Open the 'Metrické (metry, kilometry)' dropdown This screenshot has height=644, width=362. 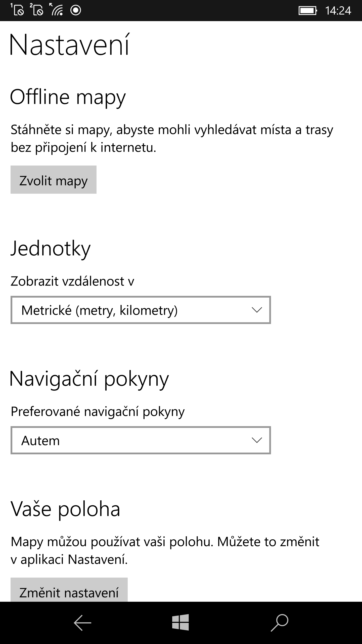tap(140, 310)
